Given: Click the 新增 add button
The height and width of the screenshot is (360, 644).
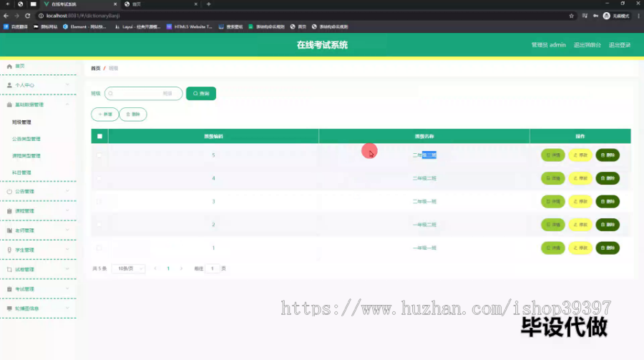Looking at the screenshot, I should point(105,115).
